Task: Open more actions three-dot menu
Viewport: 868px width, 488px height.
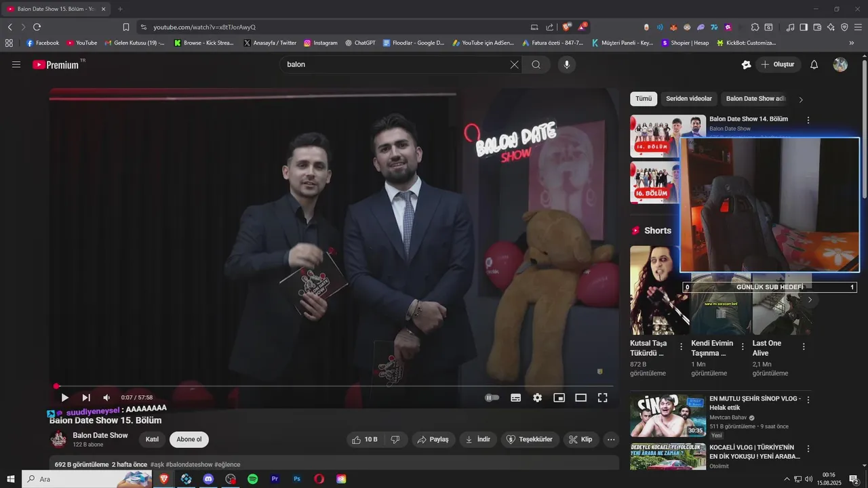Action: coord(611,439)
